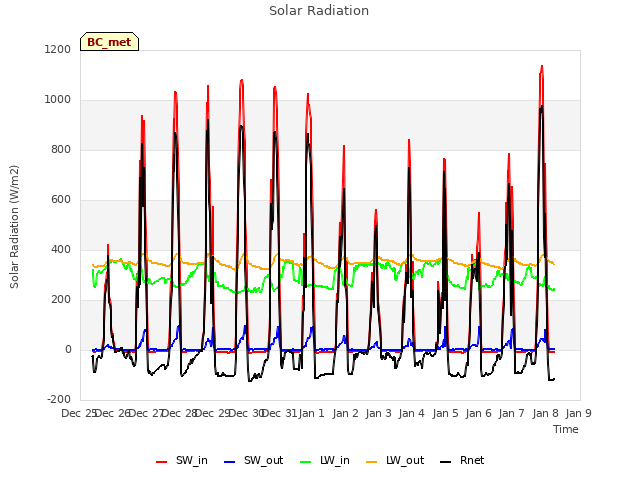
Task: Click the Solar Radiation (W/m2) axis label
Action: pos(14,227)
